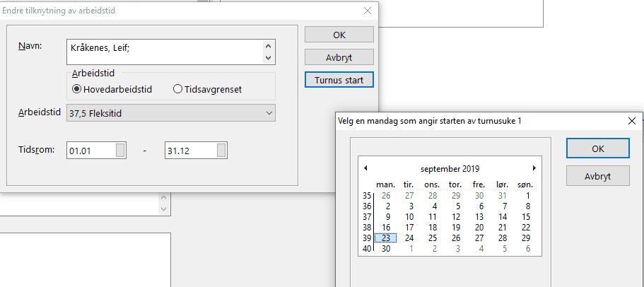Open the end date picker for Tidsrom

(x=221, y=150)
